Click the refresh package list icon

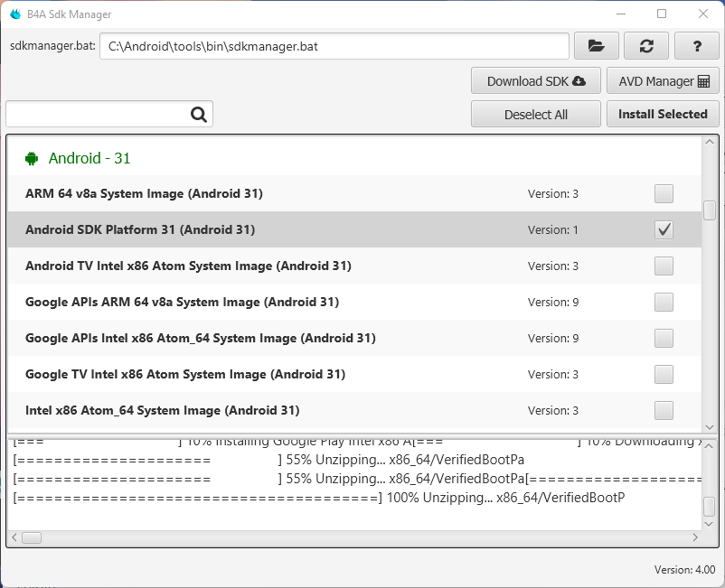646,46
